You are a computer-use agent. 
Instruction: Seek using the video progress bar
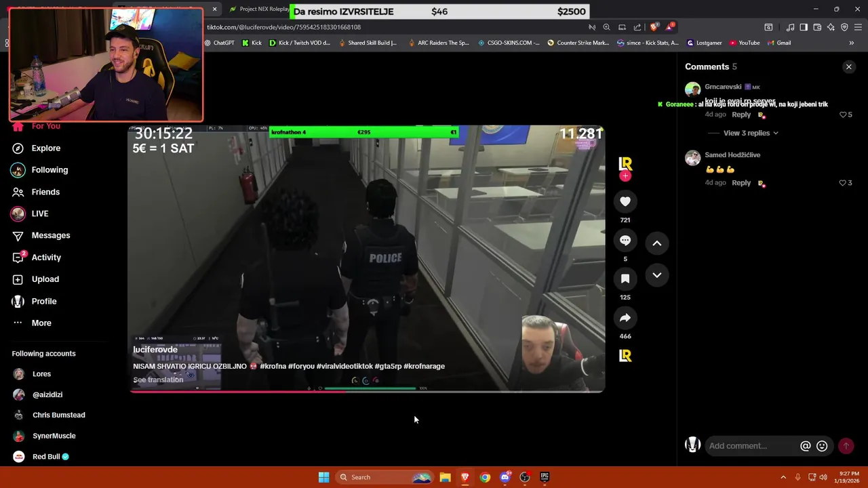pyautogui.click(x=366, y=391)
